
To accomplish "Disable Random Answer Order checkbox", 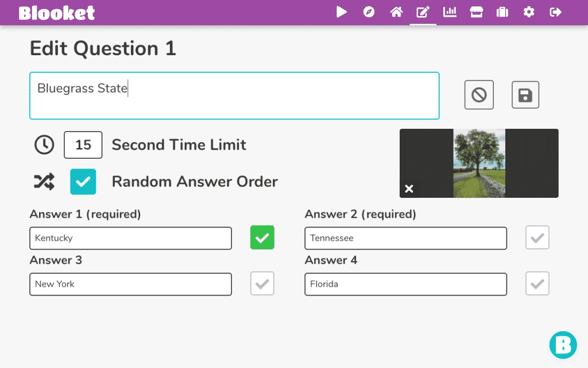I will pos(83,182).
